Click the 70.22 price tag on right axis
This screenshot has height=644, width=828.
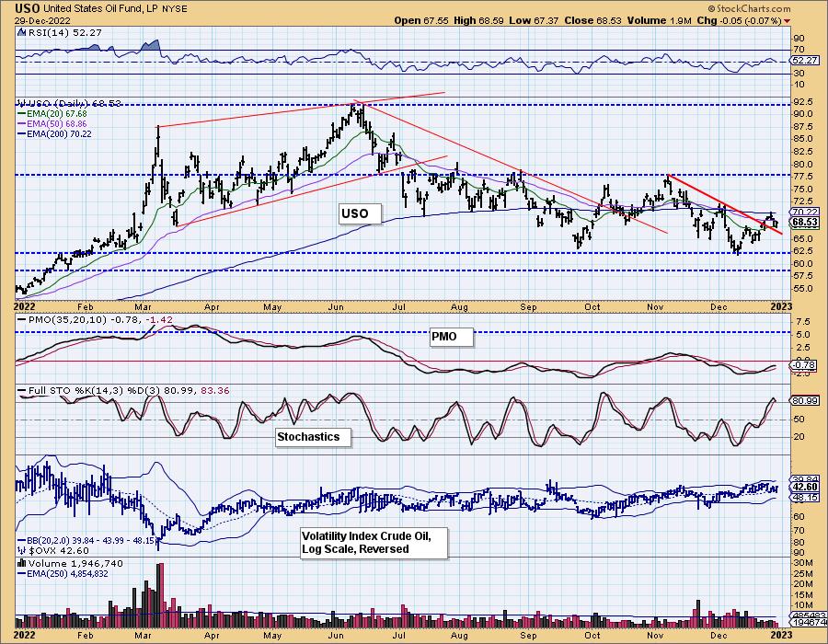805,212
